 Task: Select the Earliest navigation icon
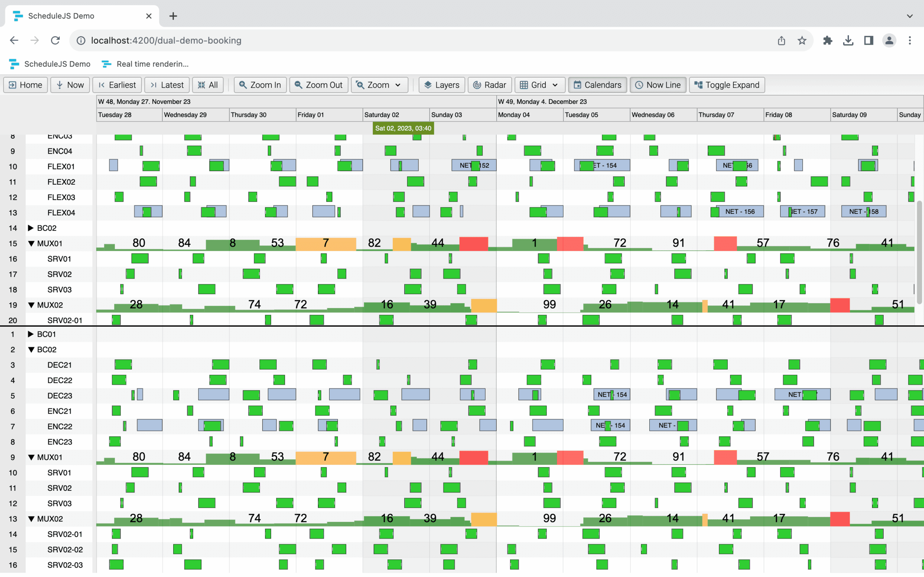103,85
